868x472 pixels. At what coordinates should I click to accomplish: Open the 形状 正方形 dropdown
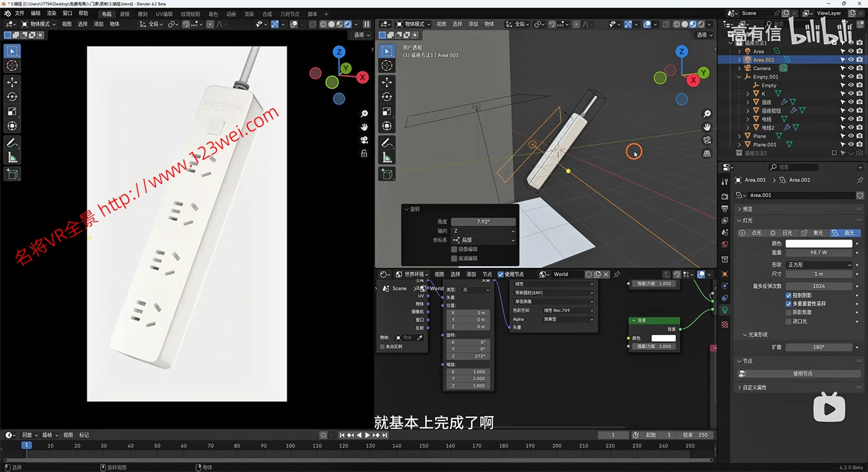(x=820, y=265)
